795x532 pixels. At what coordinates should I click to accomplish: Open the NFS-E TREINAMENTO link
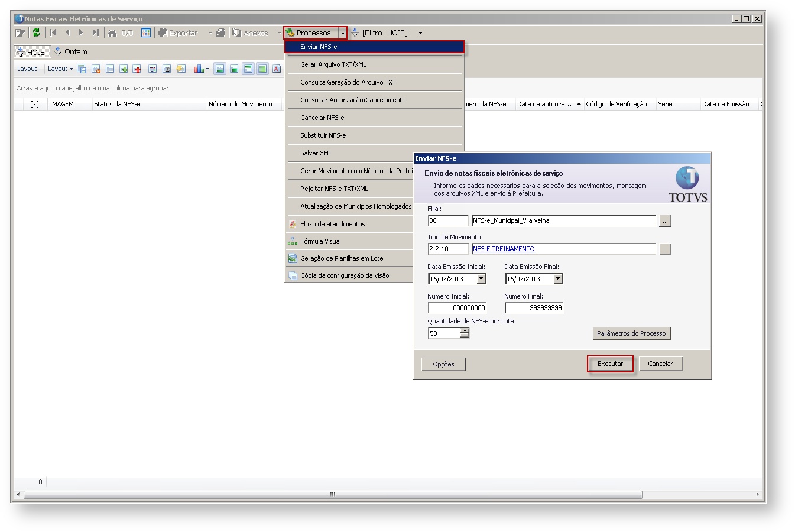504,249
